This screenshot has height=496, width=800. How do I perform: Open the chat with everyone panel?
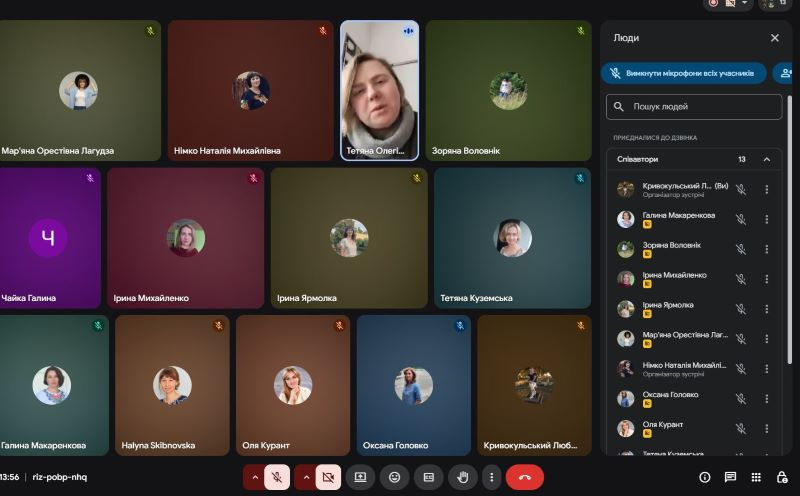pyautogui.click(x=730, y=477)
